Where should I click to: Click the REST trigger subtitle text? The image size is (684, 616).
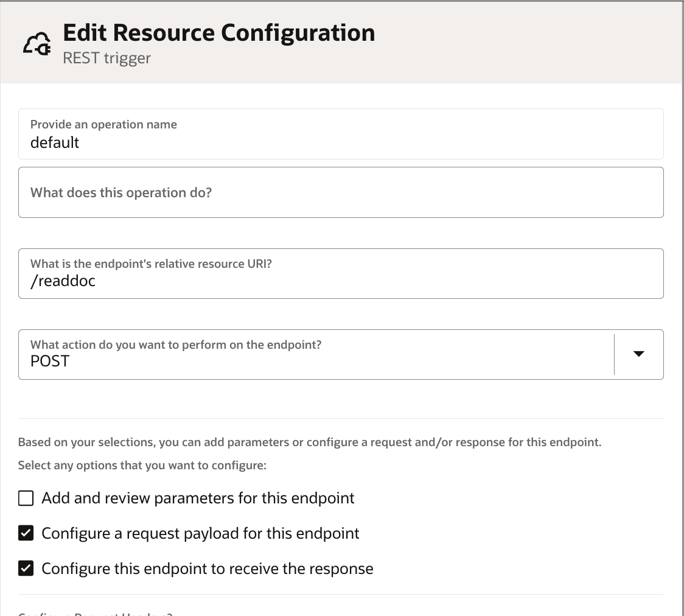(x=107, y=58)
